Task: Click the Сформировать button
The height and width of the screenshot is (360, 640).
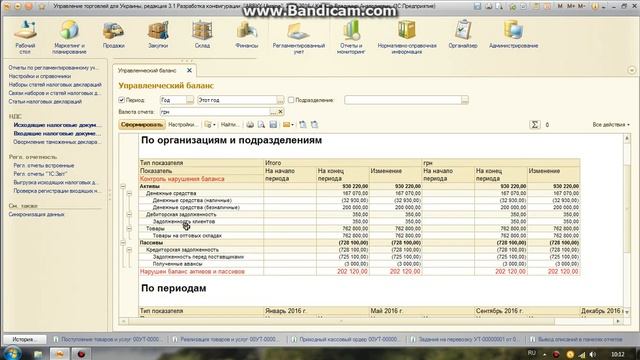Action: pyautogui.click(x=141, y=124)
